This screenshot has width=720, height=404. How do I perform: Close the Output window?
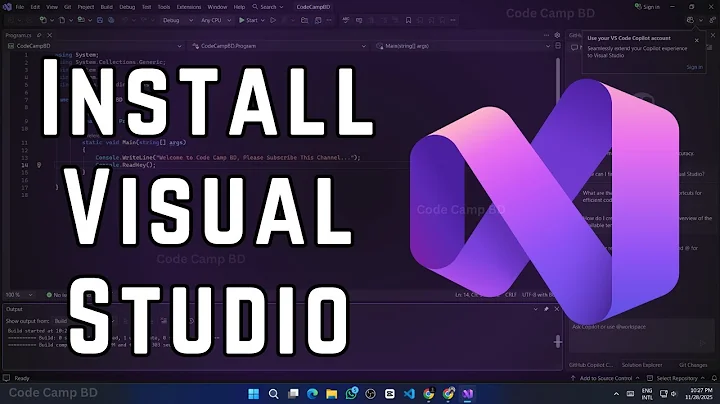click(557, 309)
